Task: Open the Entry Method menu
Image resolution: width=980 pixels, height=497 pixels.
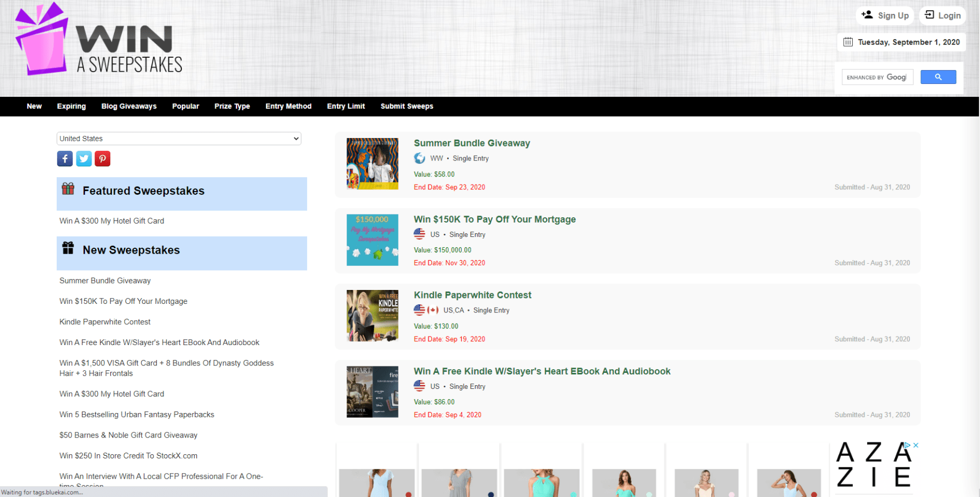Action: pos(288,106)
